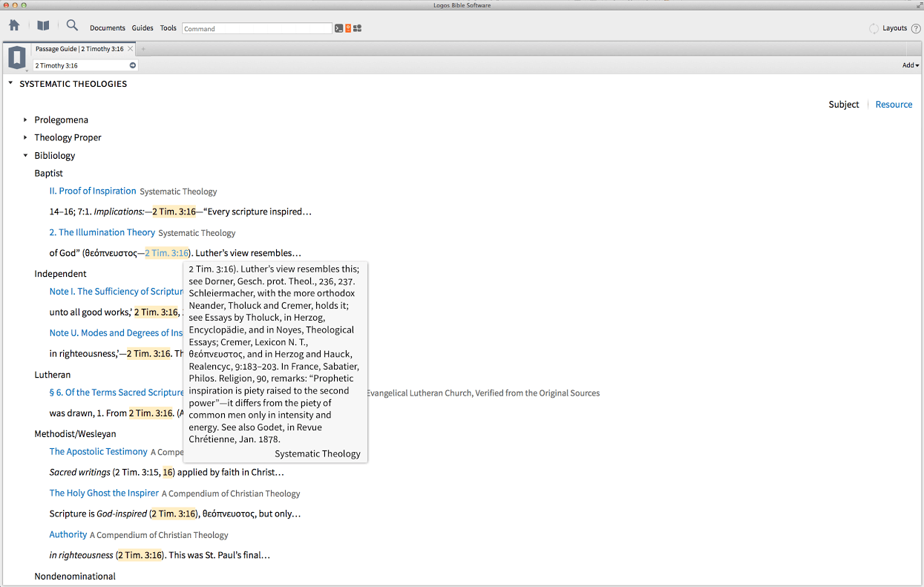Expand the Theology Proper section

point(25,137)
